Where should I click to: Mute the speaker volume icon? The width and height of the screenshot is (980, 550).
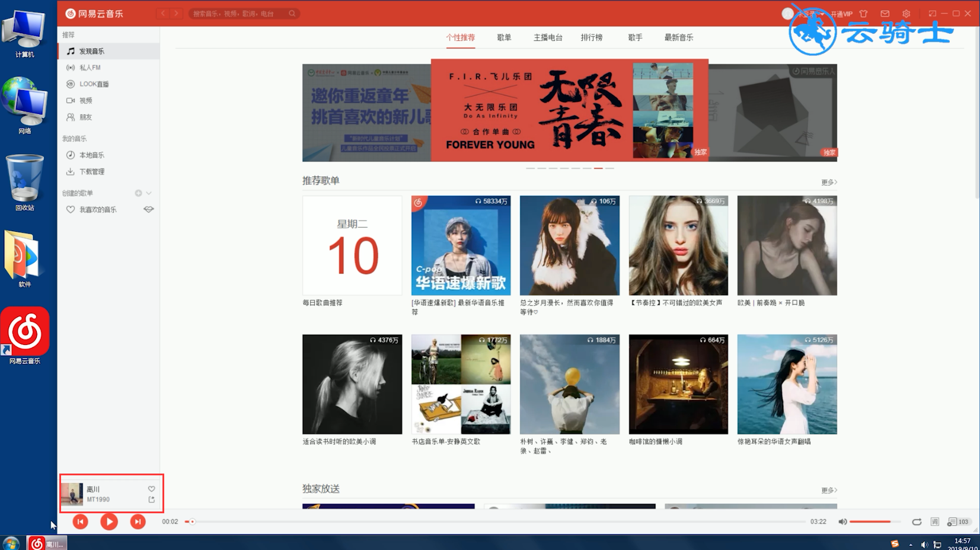pyautogui.click(x=842, y=522)
